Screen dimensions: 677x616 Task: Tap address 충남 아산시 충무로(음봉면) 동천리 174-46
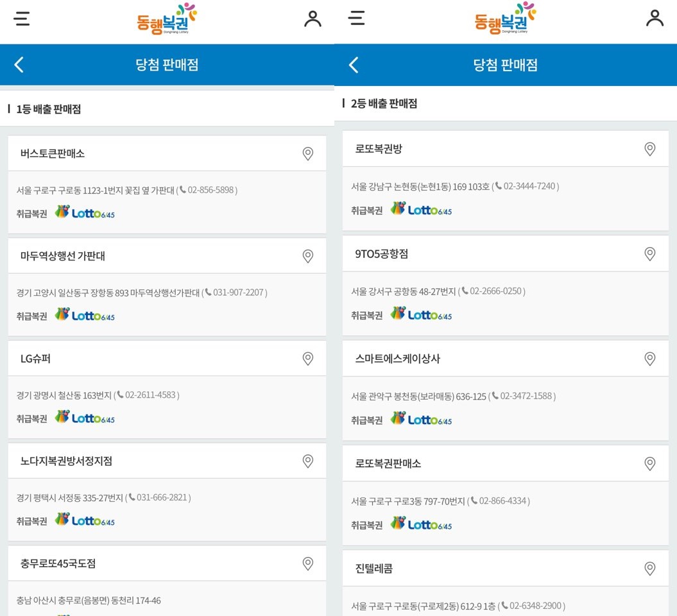[89, 601]
